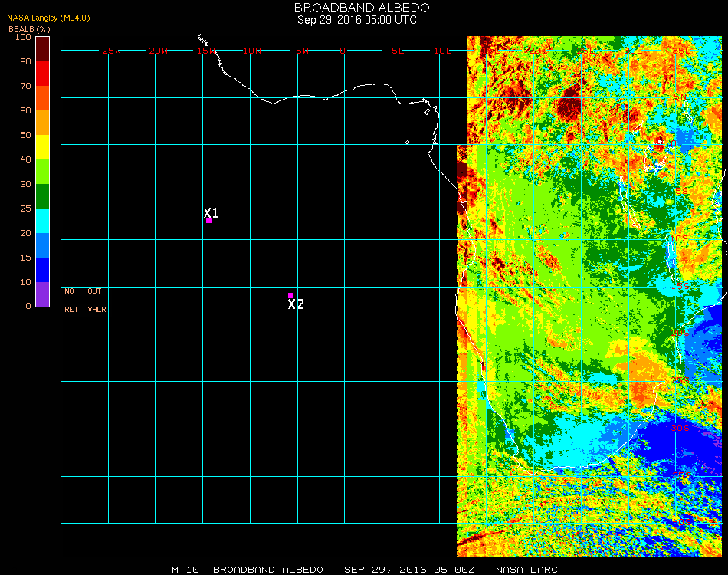Click the '15W' longitude label
Screen dimensions: 728x575
(205, 51)
